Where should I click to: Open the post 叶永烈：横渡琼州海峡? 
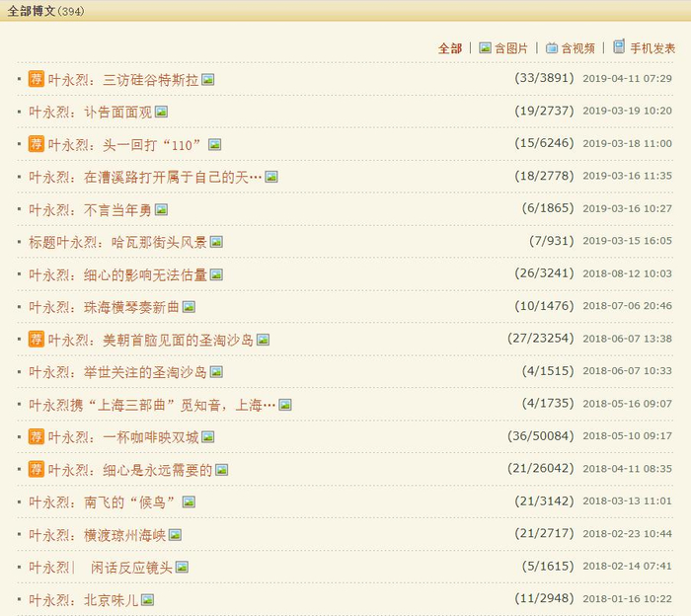pyautogui.click(x=98, y=535)
